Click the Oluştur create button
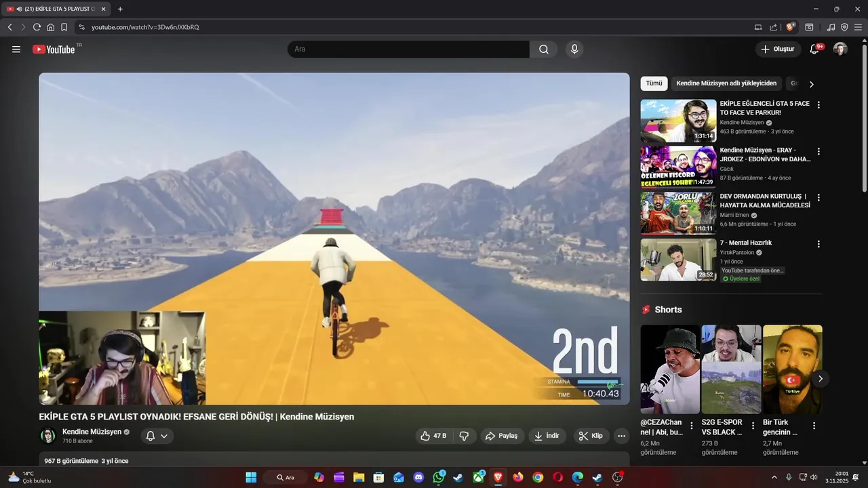 tap(777, 49)
